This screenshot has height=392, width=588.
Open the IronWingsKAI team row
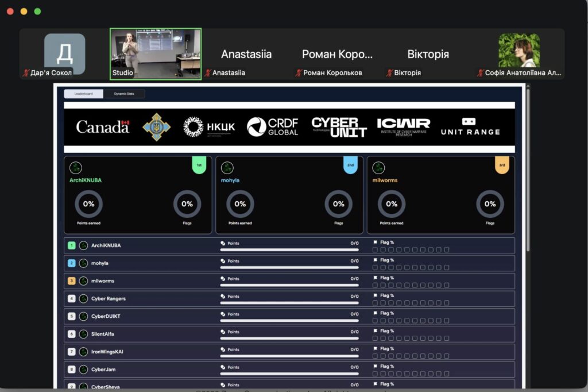point(109,352)
